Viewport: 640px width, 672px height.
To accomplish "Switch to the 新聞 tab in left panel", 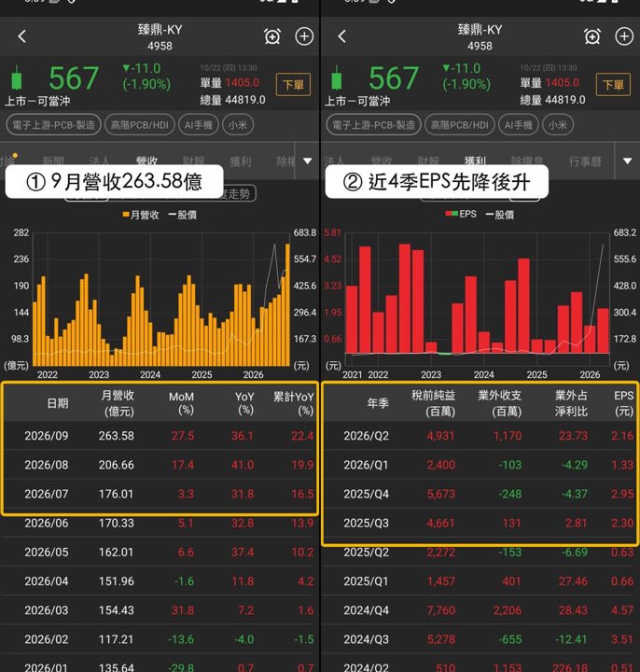I will click(x=53, y=161).
